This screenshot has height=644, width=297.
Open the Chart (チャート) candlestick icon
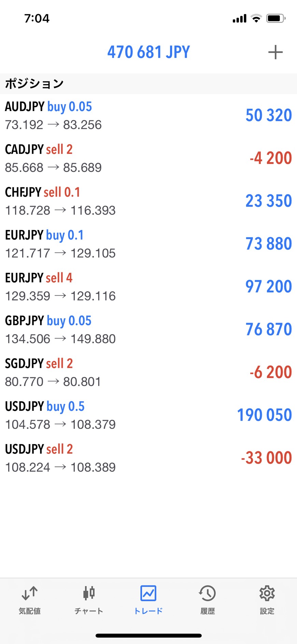(x=89, y=594)
